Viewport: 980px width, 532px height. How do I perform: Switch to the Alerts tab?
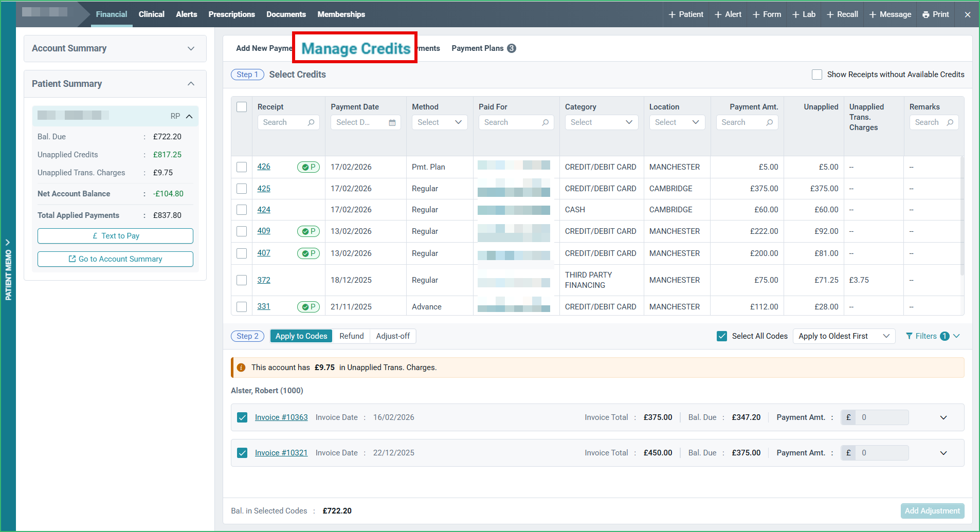(x=187, y=14)
